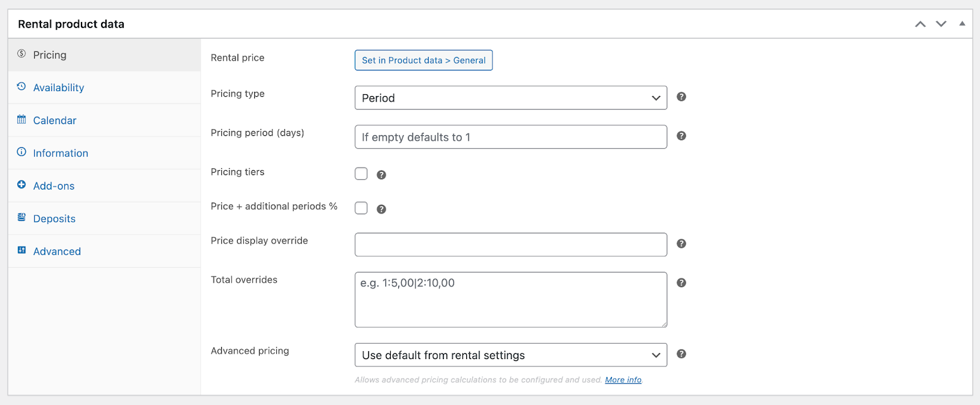The image size is (980, 405).
Task: Enable the Pricing tiers checkbox
Action: tap(361, 174)
